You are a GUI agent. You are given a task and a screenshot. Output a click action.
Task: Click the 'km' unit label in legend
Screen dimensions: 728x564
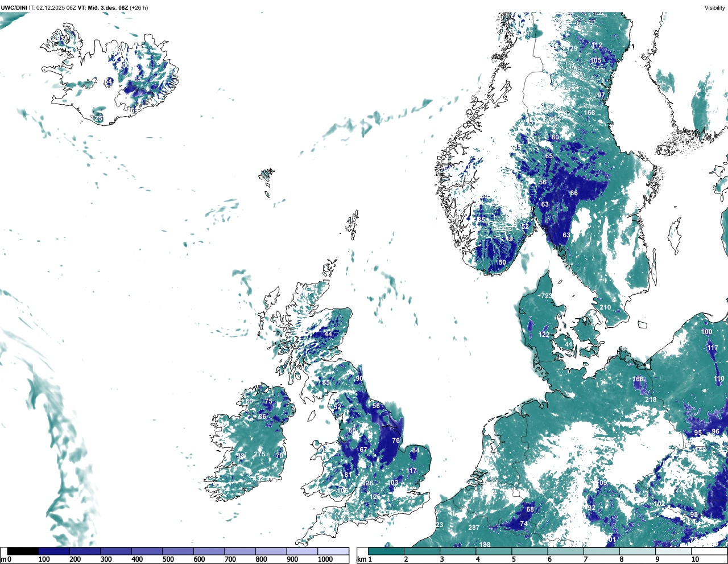point(361,559)
